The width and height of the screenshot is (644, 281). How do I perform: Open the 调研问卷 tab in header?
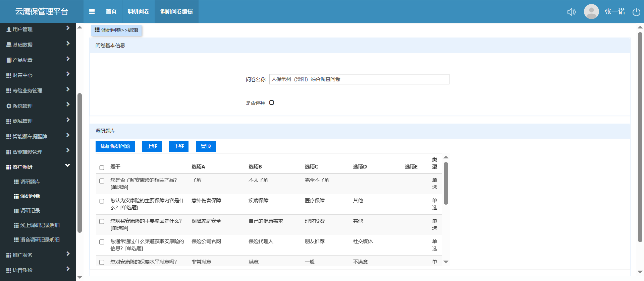[x=138, y=11]
